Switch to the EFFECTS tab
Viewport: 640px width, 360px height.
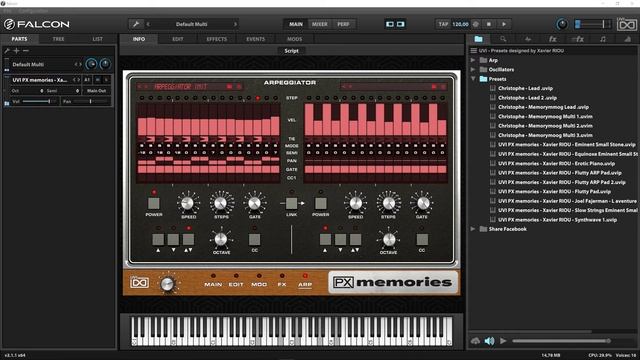pyautogui.click(x=216, y=39)
